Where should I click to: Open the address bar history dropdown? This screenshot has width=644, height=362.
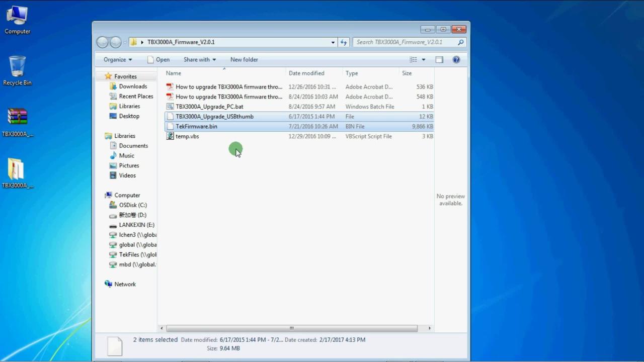(x=333, y=42)
